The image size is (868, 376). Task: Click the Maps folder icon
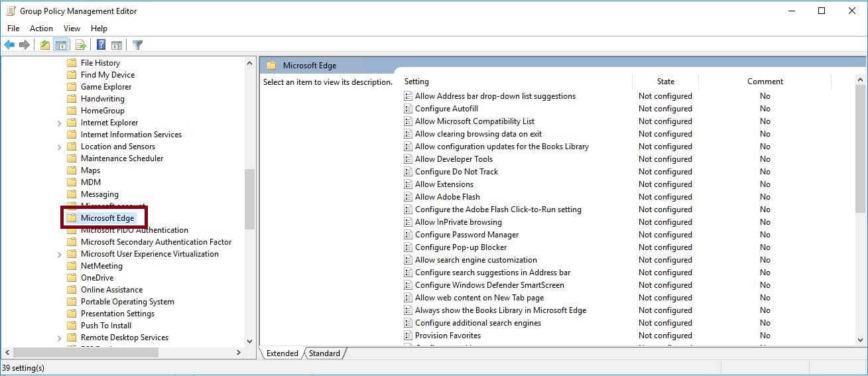(x=72, y=170)
